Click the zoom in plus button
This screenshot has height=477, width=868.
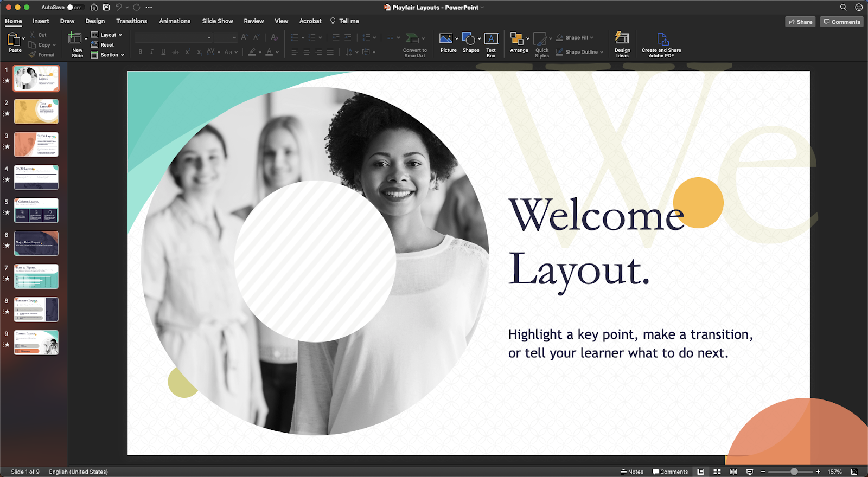click(818, 472)
